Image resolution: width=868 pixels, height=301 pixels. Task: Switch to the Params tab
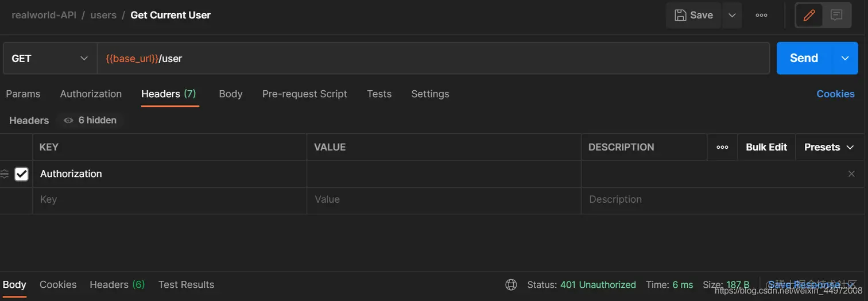click(23, 94)
